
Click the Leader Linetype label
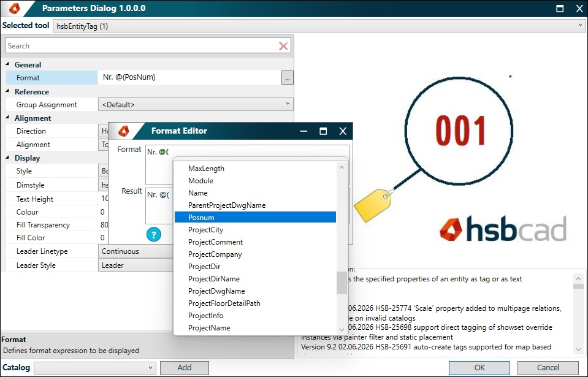pyautogui.click(x=42, y=251)
